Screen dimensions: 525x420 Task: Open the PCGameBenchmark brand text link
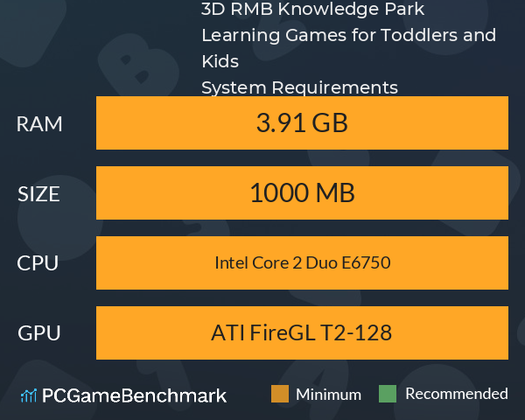click(134, 395)
